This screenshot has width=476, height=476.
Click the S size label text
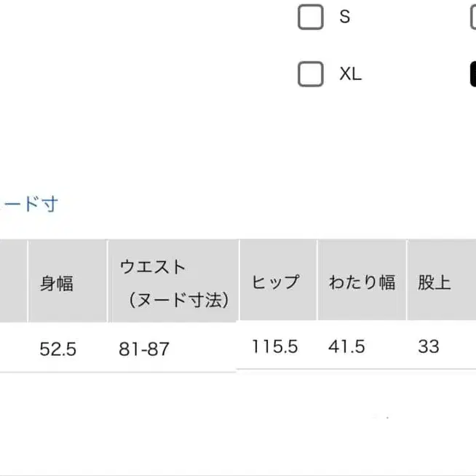344,17
